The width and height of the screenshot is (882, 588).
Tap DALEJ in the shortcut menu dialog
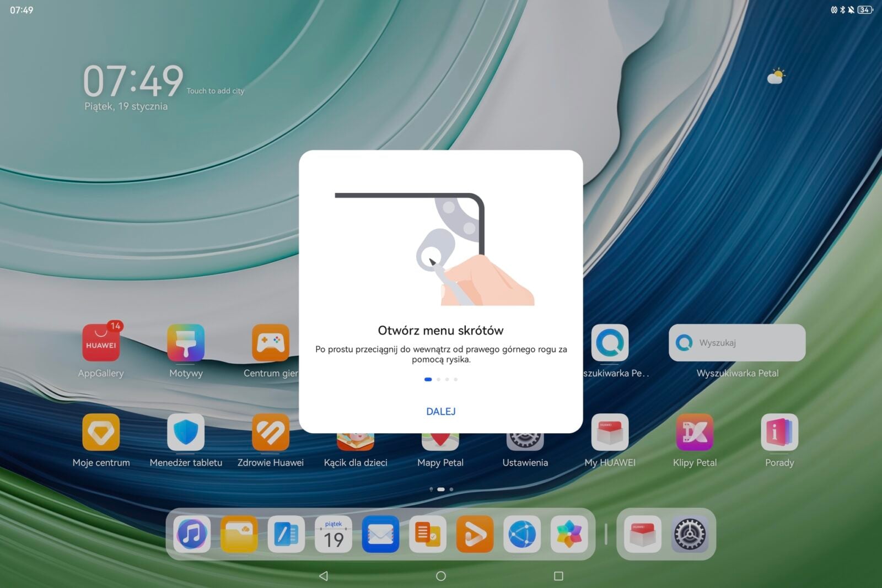click(x=440, y=411)
